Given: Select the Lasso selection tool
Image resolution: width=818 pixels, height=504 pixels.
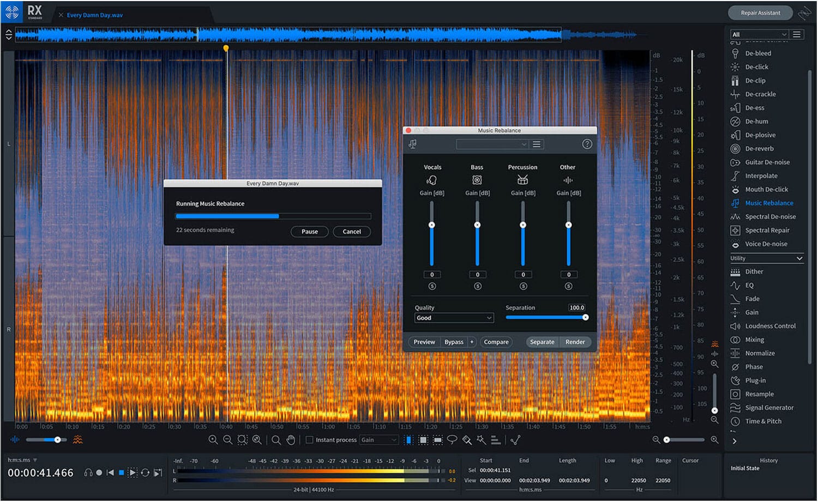Looking at the screenshot, I should point(452,440).
